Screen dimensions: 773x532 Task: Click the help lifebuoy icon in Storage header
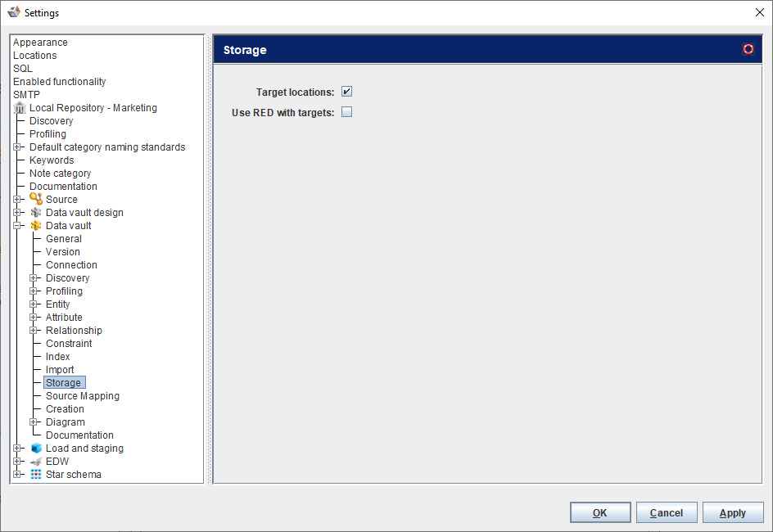(748, 49)
